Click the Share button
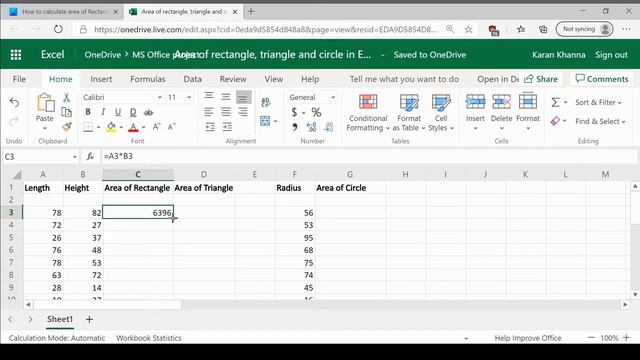Image resolution: width=640 pixels, height=360 pixels. tap(541, 79)
